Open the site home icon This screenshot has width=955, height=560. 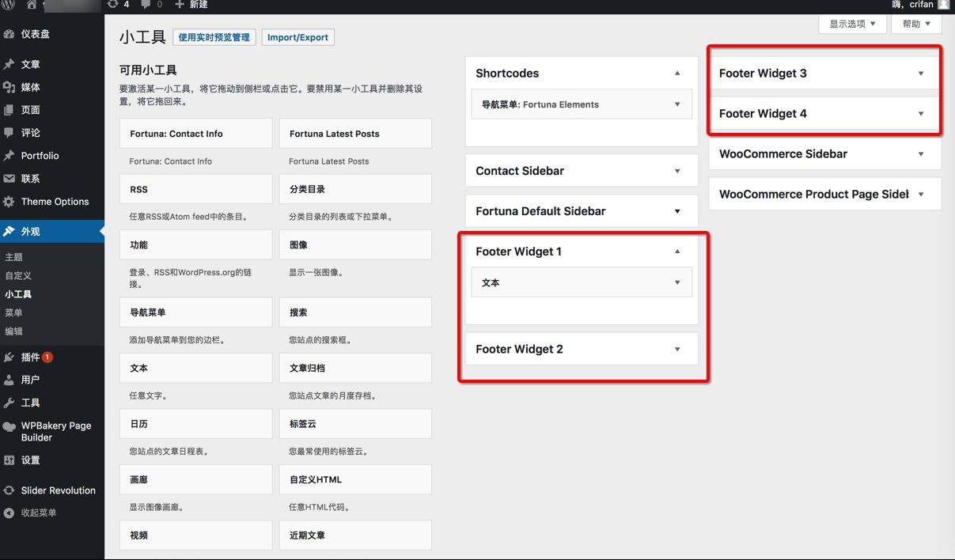pyautogui.click(x=32, y=4)
